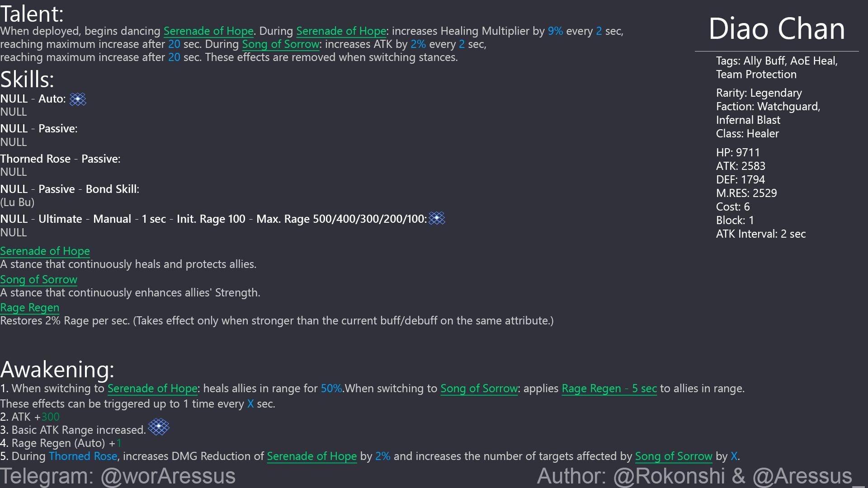This screenshot has width=868, height=488.
Task: Click the grid icon beside Basic ATK Range
Action: tap(159, 427)
